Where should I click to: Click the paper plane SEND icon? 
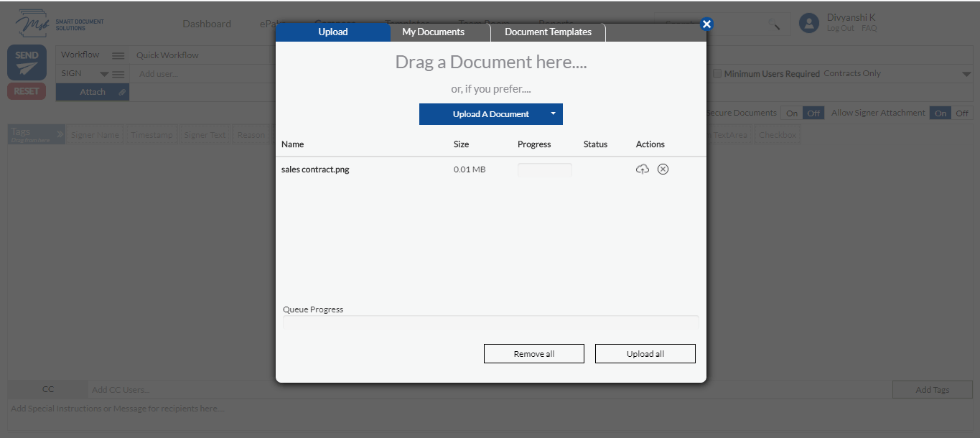[27, 68]
